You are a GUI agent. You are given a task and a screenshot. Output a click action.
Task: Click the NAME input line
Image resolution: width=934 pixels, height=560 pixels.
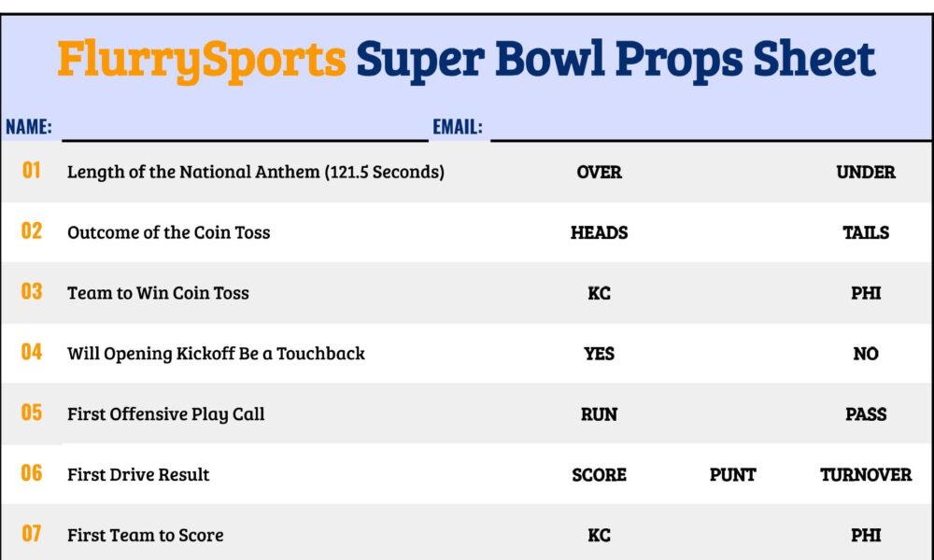point(245,127)
